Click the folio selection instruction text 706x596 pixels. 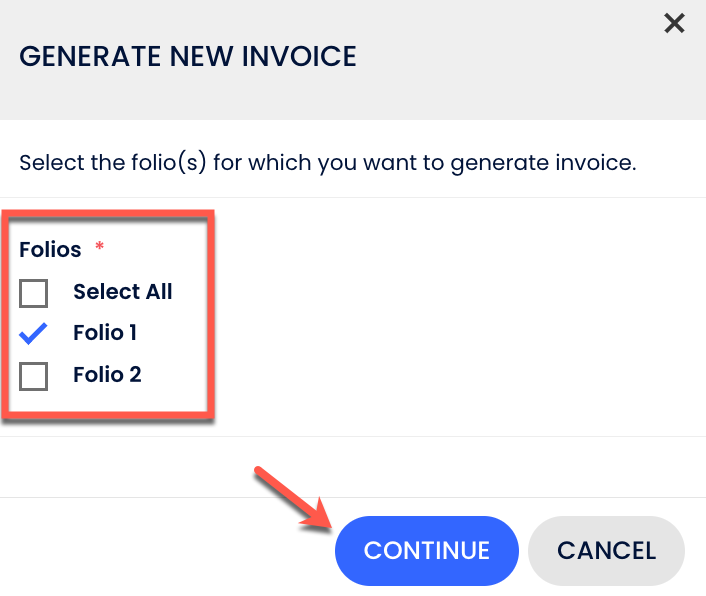[328, 162]
